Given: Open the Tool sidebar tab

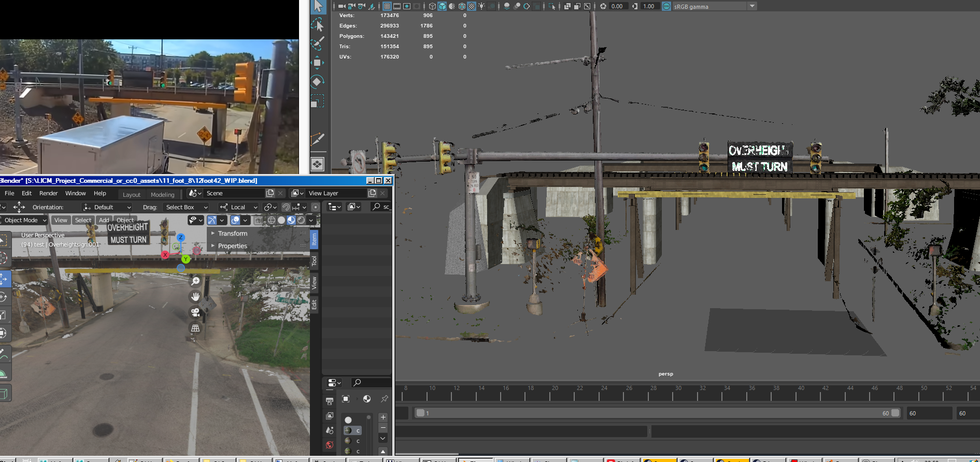Looking at the screenshot, I should [x=314, y=261].
